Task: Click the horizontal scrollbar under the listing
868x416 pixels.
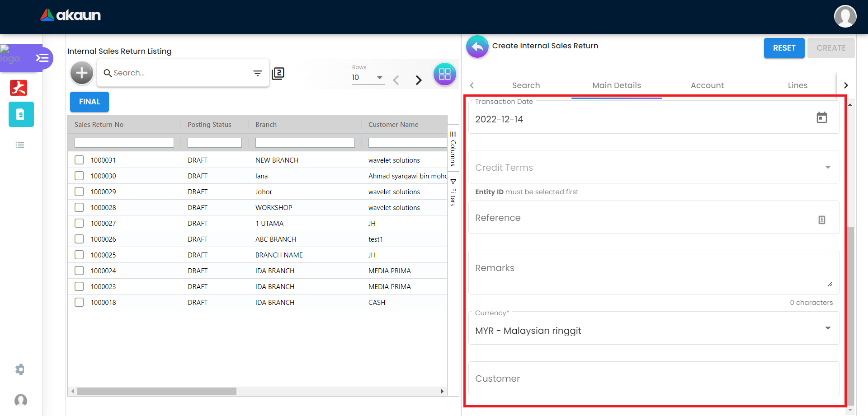Action: 156,392
